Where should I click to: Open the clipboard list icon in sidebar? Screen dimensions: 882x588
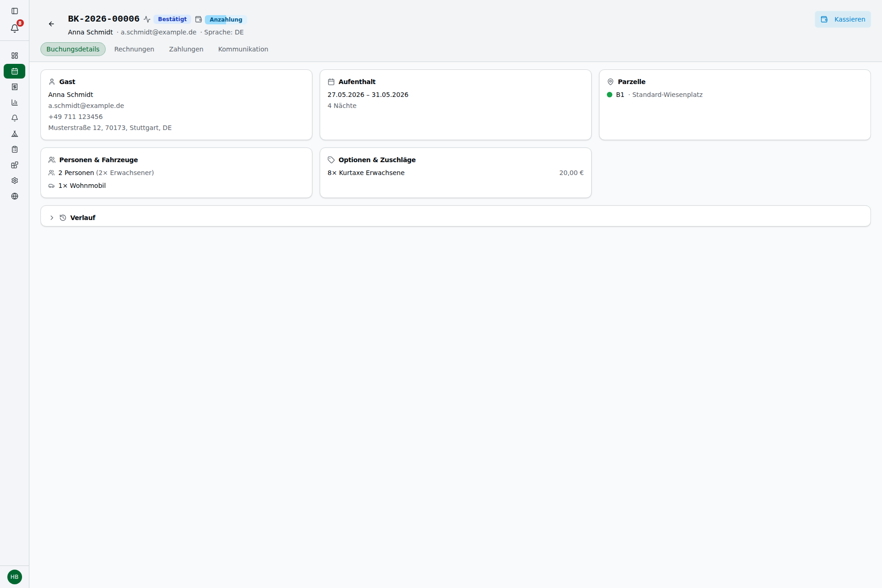coord(15,149)
